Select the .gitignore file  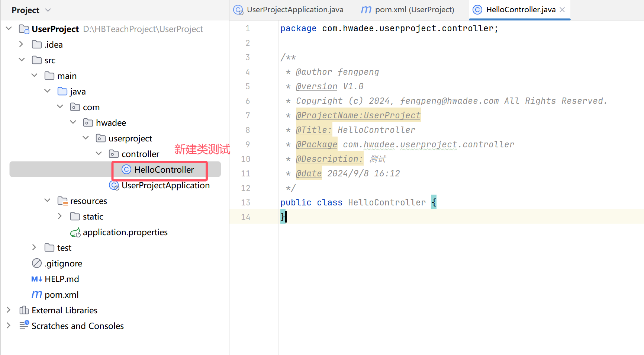point(64,263)
